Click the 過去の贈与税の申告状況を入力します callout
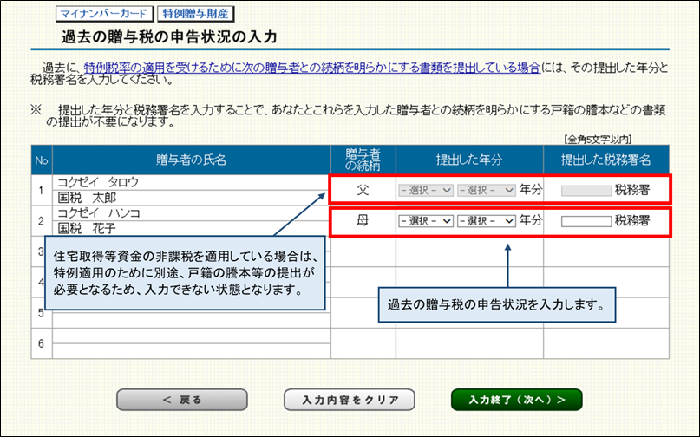This screenshot has width=700, height=437. pos(508,301)
